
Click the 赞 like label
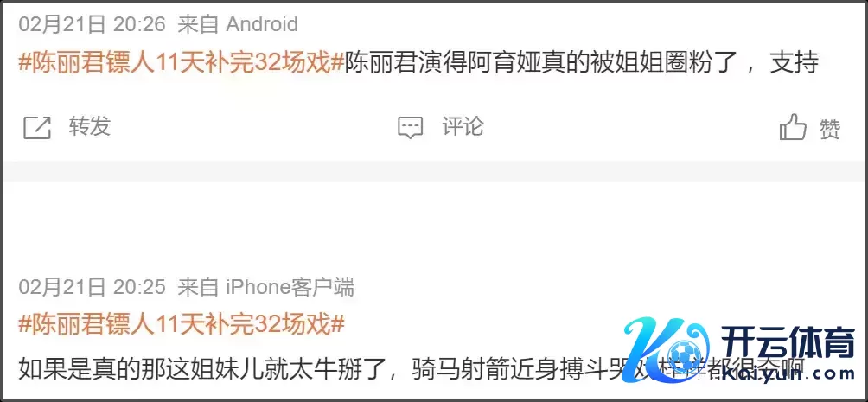coord(830,129)
